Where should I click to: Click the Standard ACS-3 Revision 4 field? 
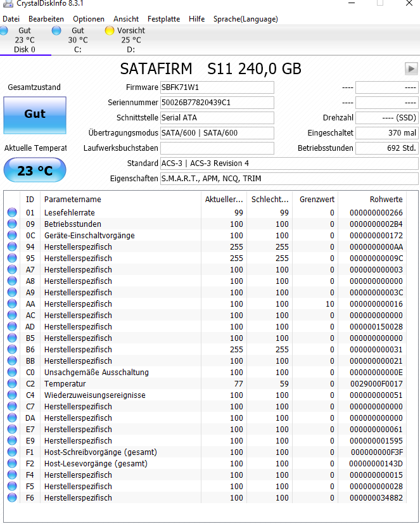tap(289, 163)
